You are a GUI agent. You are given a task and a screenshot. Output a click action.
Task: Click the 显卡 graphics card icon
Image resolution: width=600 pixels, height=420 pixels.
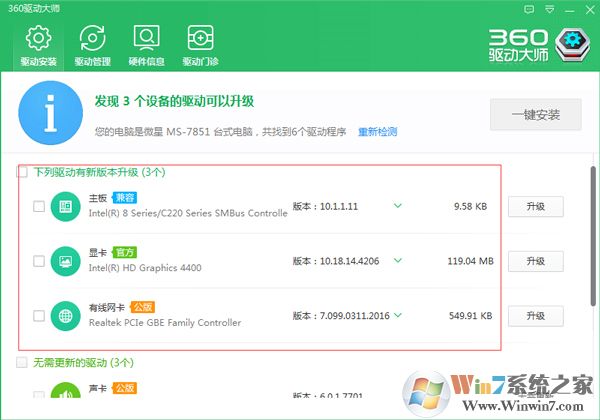click(65, 261)
